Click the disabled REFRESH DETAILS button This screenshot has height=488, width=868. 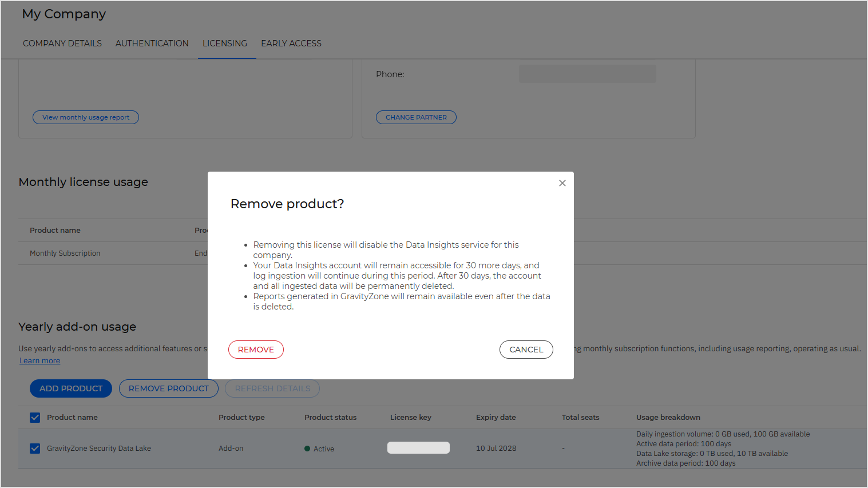pyautogui.click(x=272, y=388)
